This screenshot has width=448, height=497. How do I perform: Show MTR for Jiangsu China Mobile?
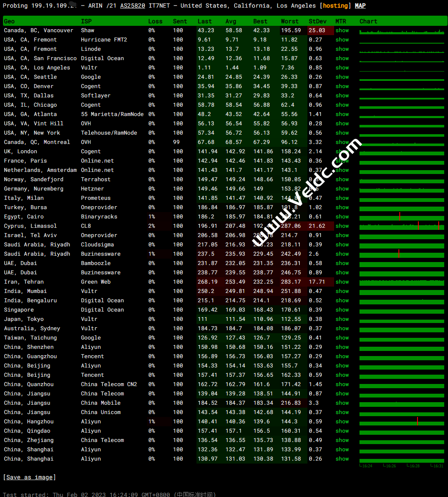[x=342, y=403]
